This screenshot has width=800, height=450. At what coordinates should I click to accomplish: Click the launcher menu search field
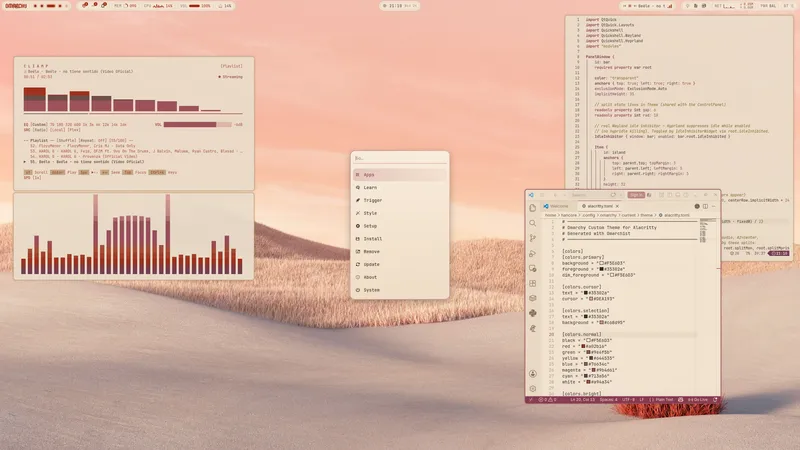coord(399,158)
